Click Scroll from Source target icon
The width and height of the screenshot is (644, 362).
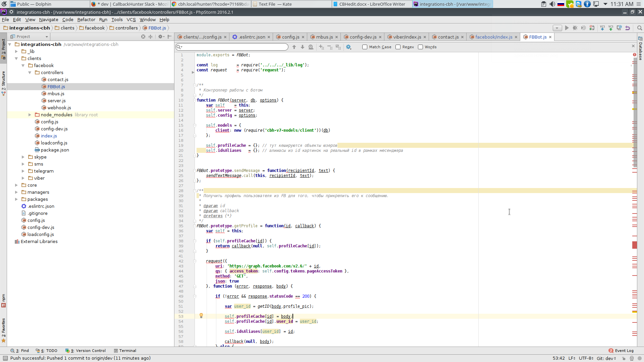pos(143,37)
